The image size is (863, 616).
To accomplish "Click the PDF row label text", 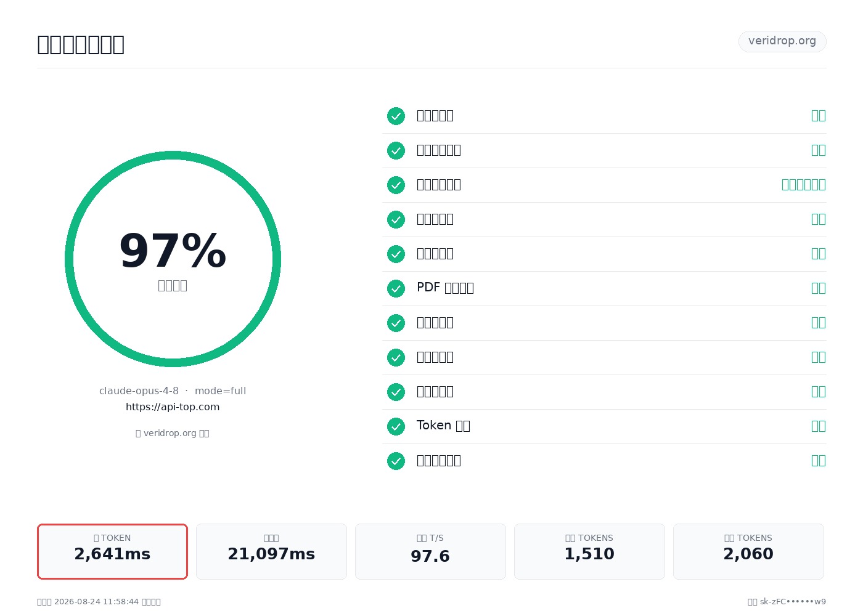I will click(x=445, y=288).
